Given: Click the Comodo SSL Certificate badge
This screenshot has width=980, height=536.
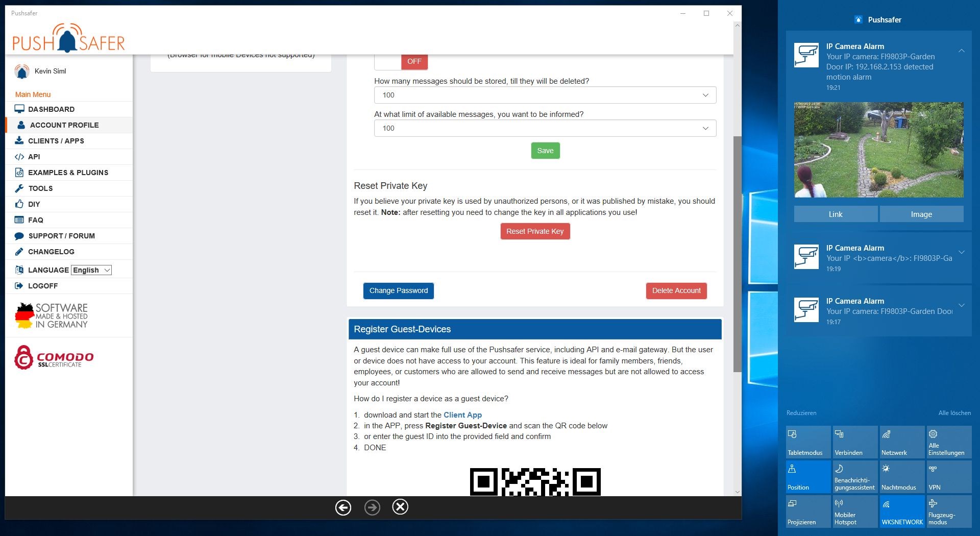Looking at the screenshot, I should click(54, 357).
